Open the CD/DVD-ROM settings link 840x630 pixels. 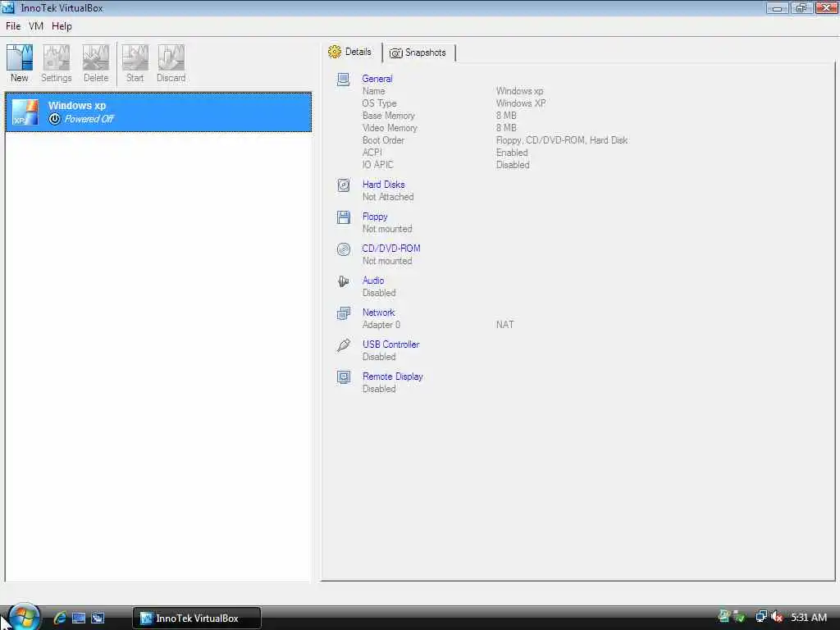[391, 249]
